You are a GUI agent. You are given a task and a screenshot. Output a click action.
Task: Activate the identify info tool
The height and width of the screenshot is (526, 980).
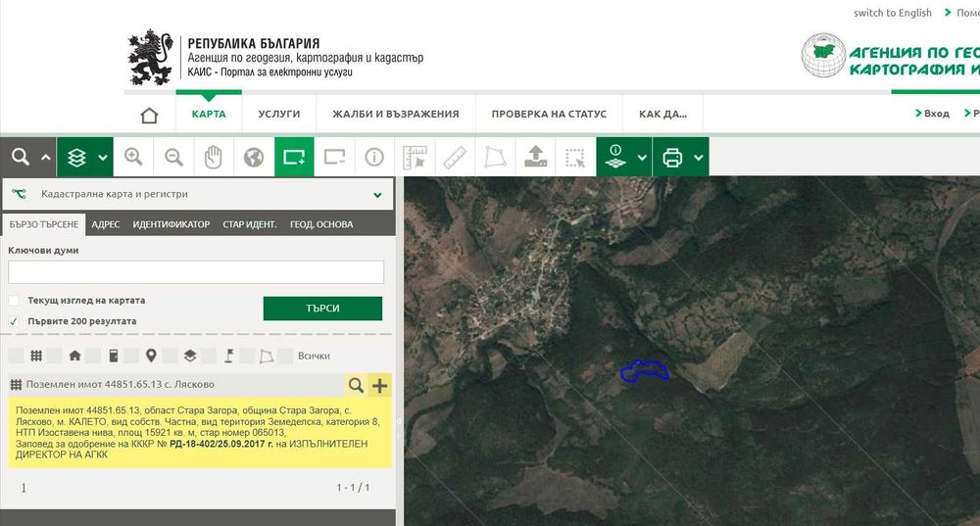pos(374,157)
